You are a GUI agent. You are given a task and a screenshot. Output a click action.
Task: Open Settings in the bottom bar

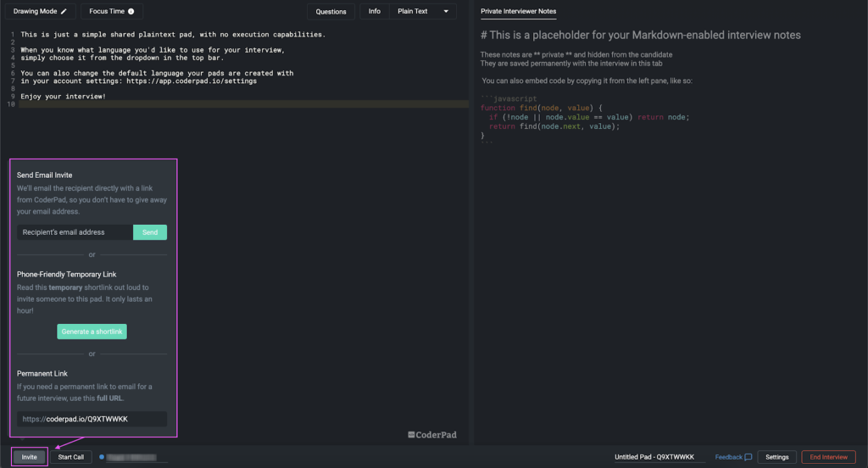click(776, 457)
